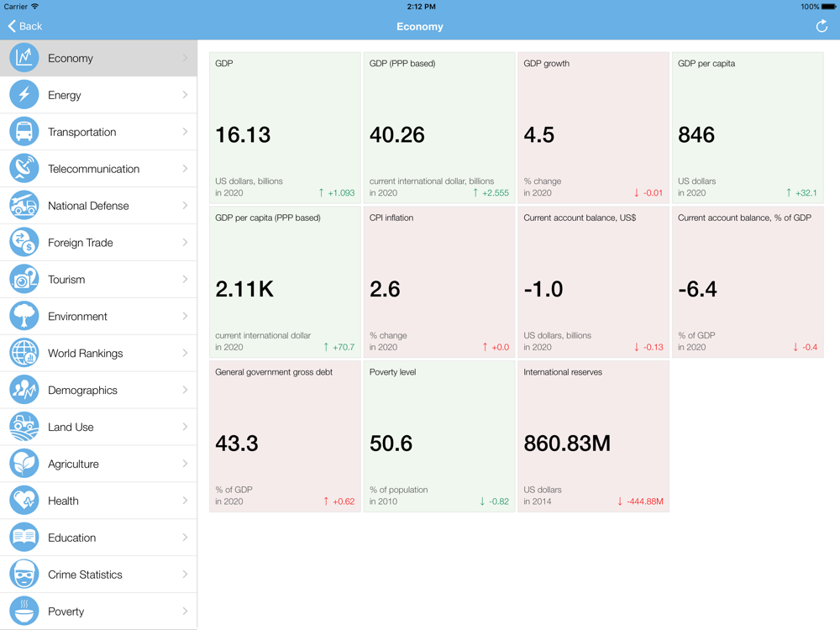
Task: Expand the Economy row chevron
Action: tap(185, 58)
